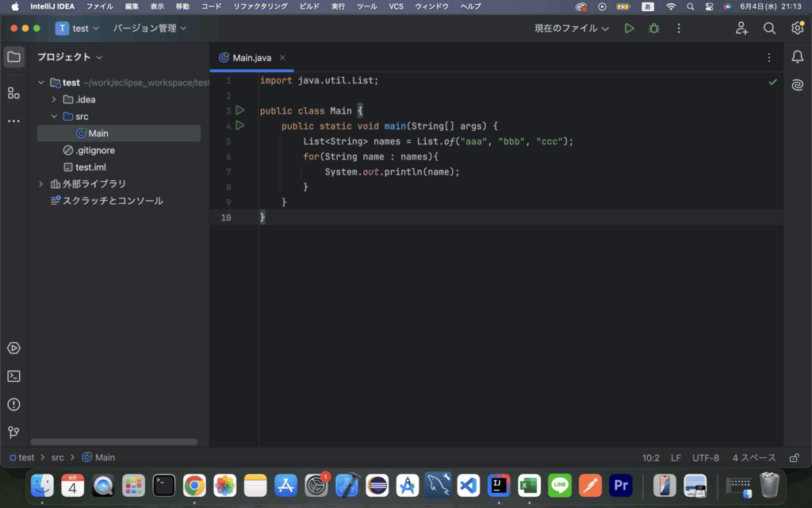This screenshot has width=812, height=508.
Task: Open the リファクタリング menu
Action: coord(261,6)
